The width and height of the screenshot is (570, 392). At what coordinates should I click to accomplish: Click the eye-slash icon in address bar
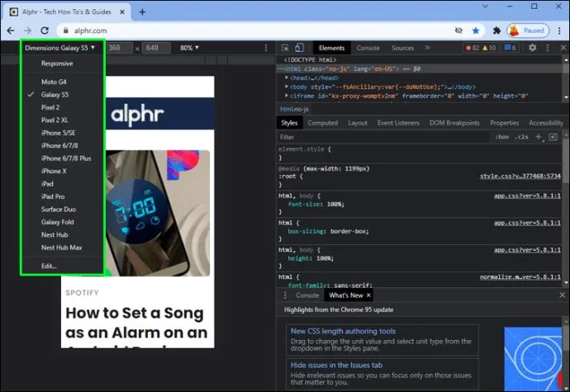pyautogui.click(x=458, y=31)
